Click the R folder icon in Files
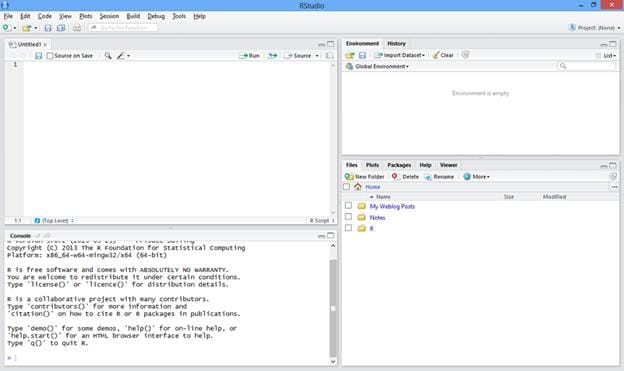624x371 pixels. click(x=361, y=228)
